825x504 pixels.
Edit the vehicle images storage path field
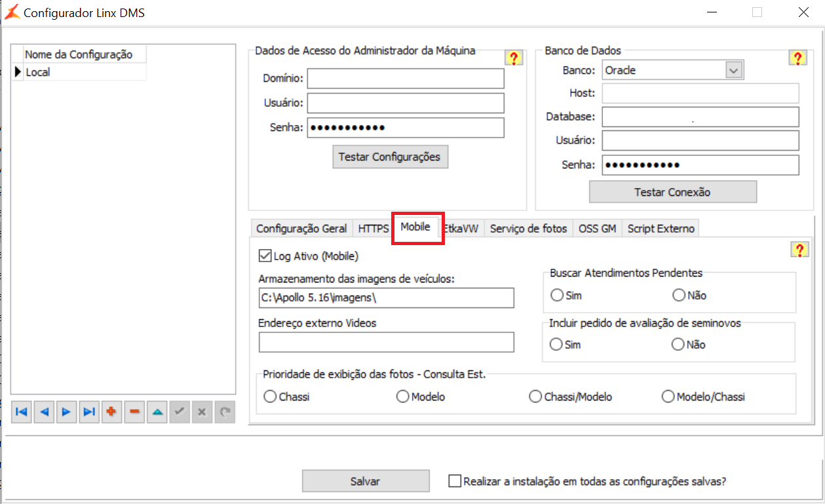click(387, 298)
